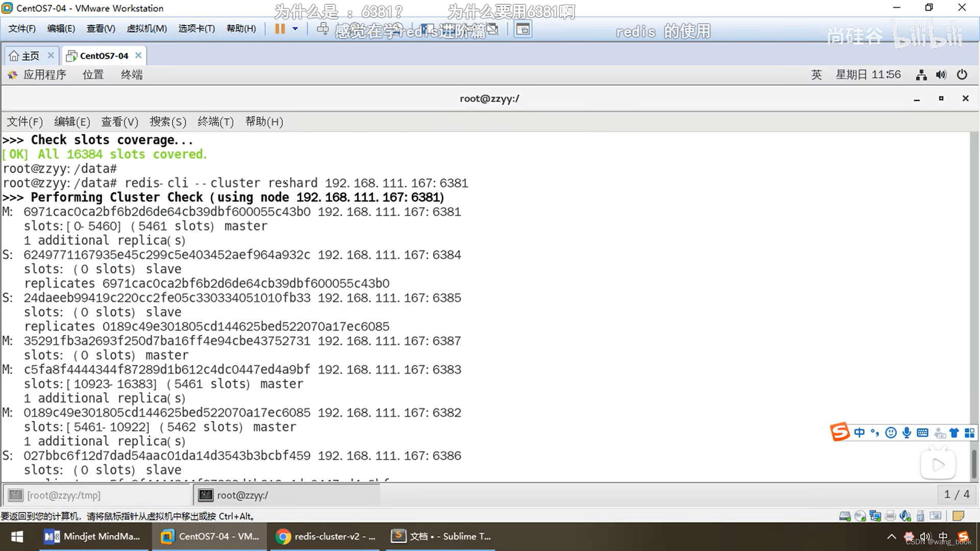This screenshot has width=980, height=551.
Task: Close the CentOS7-04 VM tab
Action: 138,56
